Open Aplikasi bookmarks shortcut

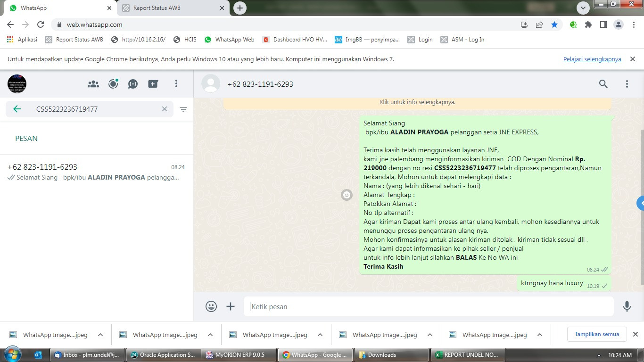(x=22, y=40)
